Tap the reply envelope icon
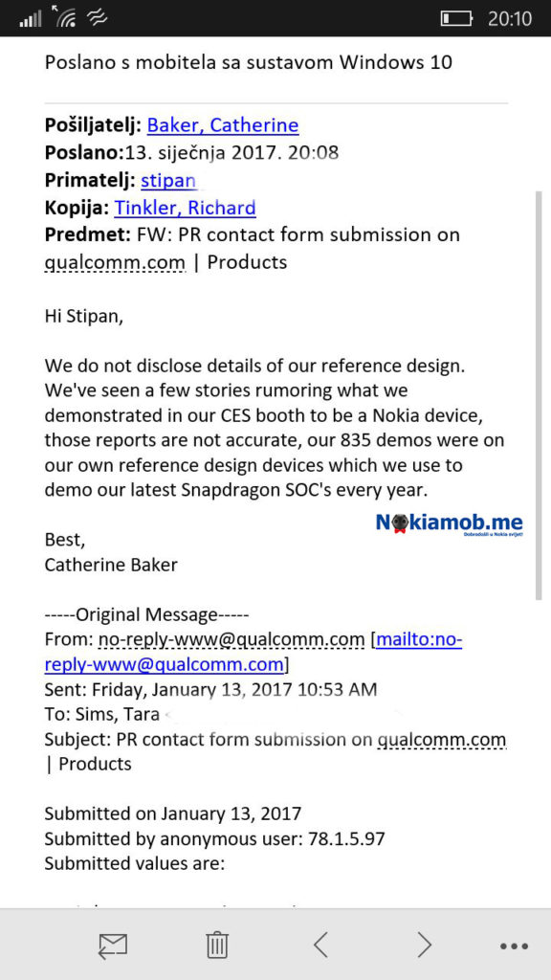Viewport: 551px width, 980px height. click(x=113, y=946)
